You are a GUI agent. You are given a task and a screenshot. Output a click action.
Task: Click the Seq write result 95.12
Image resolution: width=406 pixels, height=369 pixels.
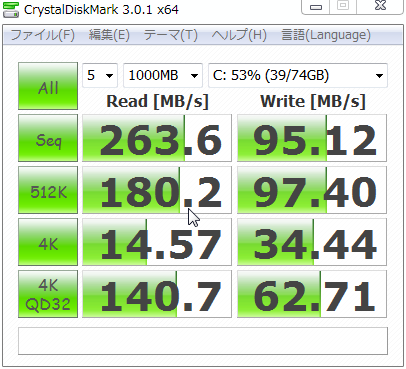coord(312,138)
